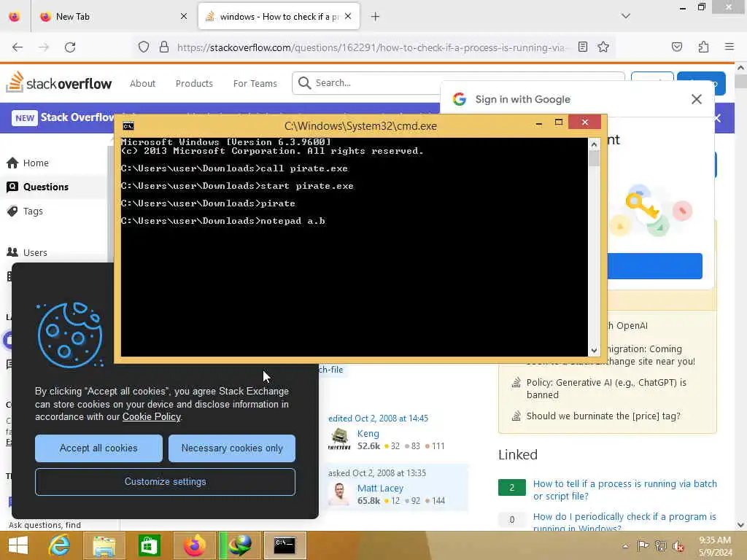Open the tracking protection shield icon
Viewport: 747px width, 560px height.
tap(144, 47)
